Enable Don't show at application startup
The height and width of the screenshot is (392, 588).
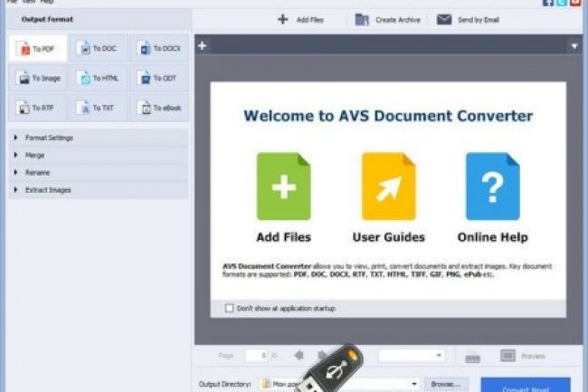point(230,309)
